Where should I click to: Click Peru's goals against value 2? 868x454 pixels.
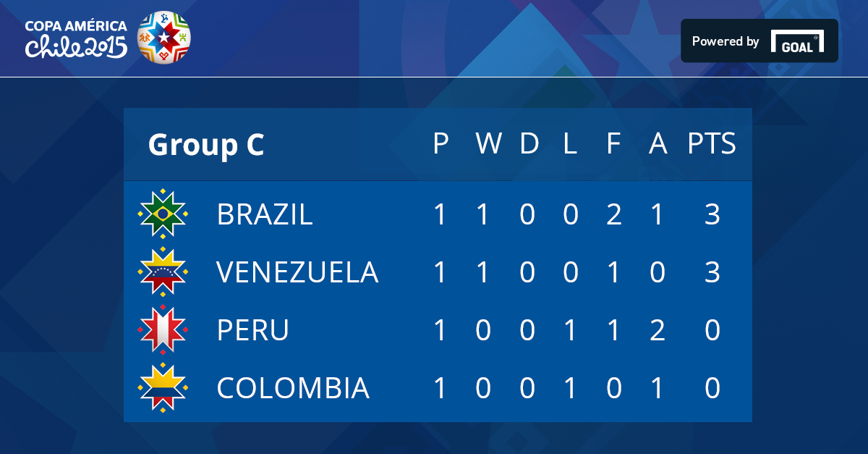658,330
